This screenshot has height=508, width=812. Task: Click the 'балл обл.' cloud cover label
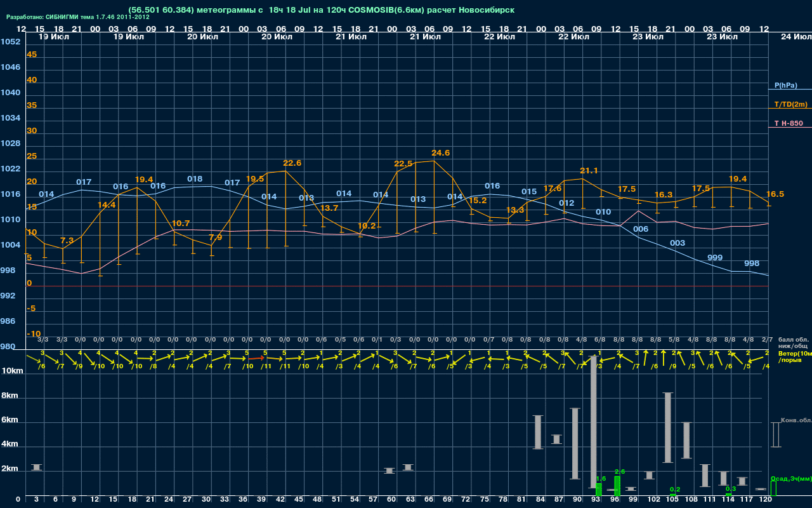pyautogui.click(x=793, y=340)
